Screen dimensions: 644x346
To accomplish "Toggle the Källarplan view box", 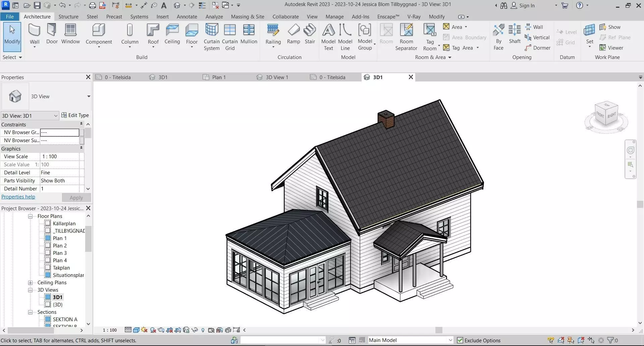I will (48, 223).
